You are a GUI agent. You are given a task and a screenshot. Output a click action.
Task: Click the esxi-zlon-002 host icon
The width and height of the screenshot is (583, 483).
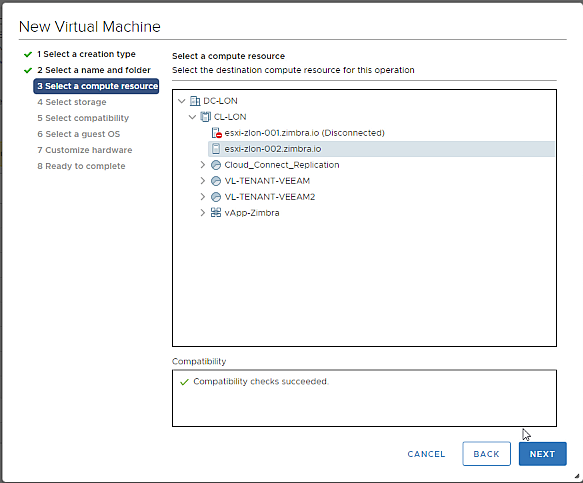(x=216, y=149)
